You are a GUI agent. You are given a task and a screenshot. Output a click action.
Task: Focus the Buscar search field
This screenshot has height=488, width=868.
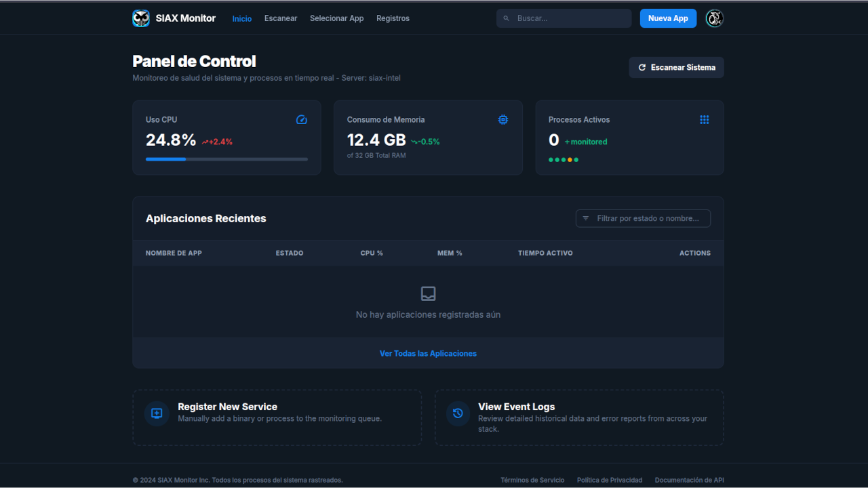[570, 18]
